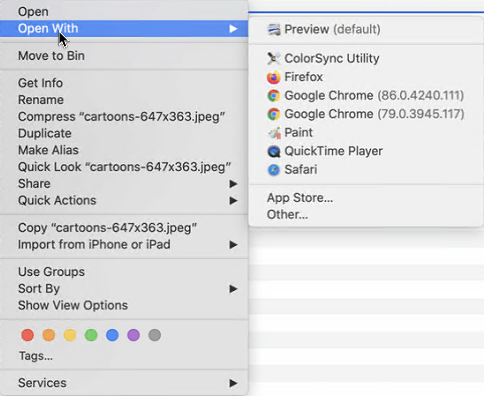Image resolution: width=484 pixels, height=396 pixels.
Task: Select Move to Bin
Action: (124, 56)
